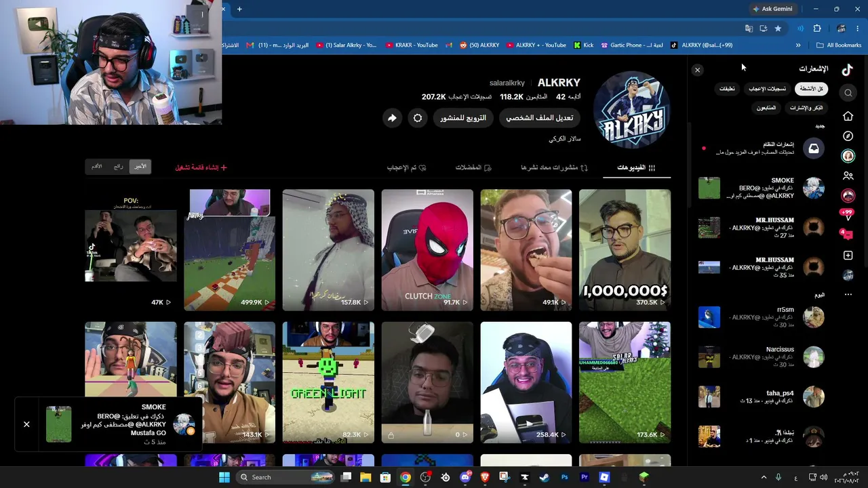The image size is (868, 488).
Task: Open the (50) ALKRKY Reddit bookmark
Action: pyautogui.click(x=479, y=45)
